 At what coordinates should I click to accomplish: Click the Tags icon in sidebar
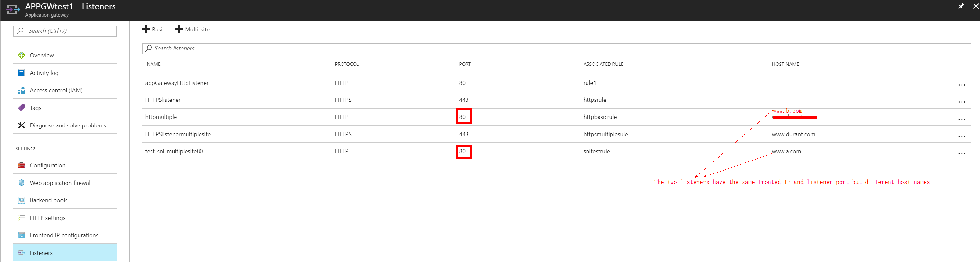click(22, 108)
